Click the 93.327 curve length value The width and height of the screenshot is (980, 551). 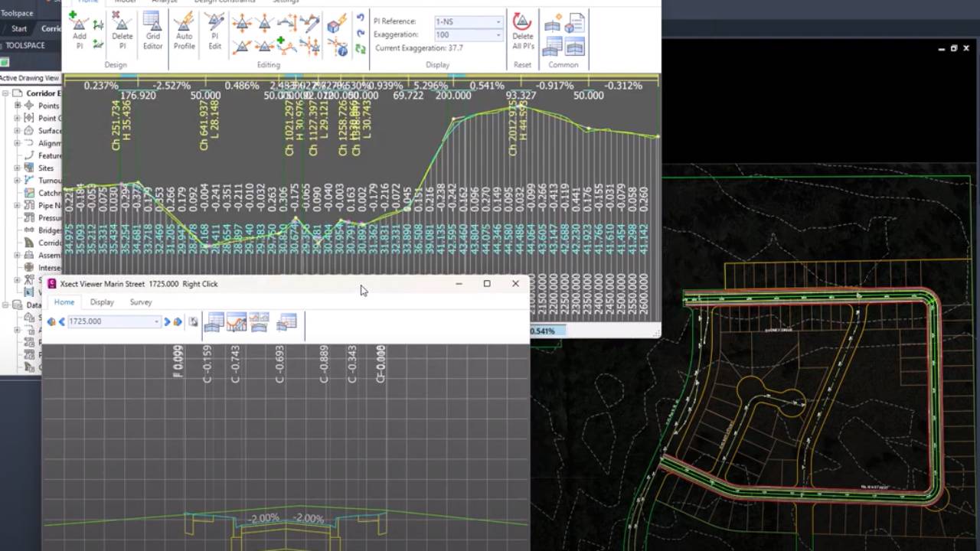521,96
